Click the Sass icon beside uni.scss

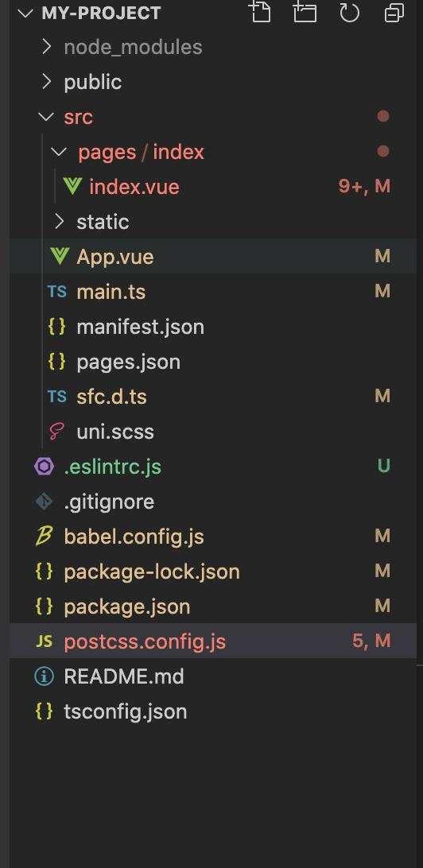(57, 432)
